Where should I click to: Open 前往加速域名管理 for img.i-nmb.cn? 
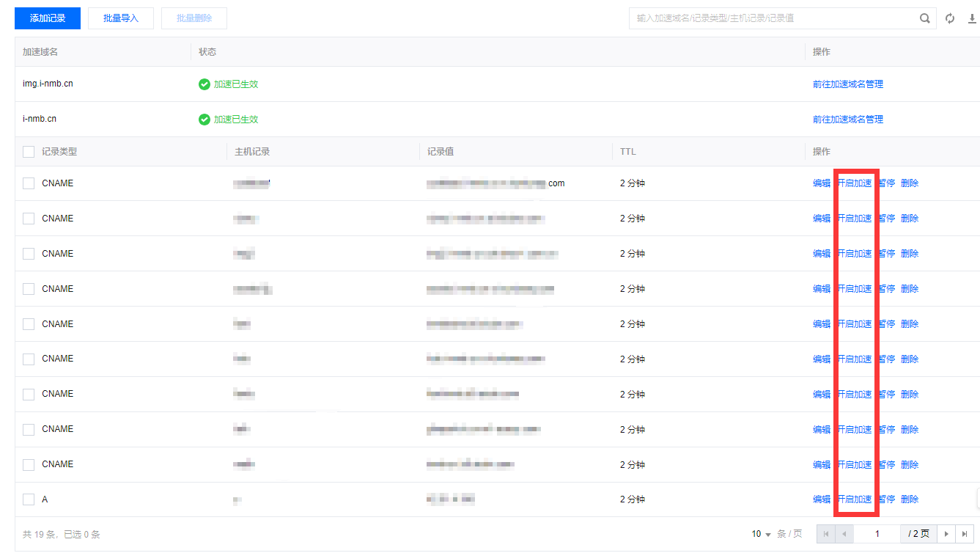[847, 84]
